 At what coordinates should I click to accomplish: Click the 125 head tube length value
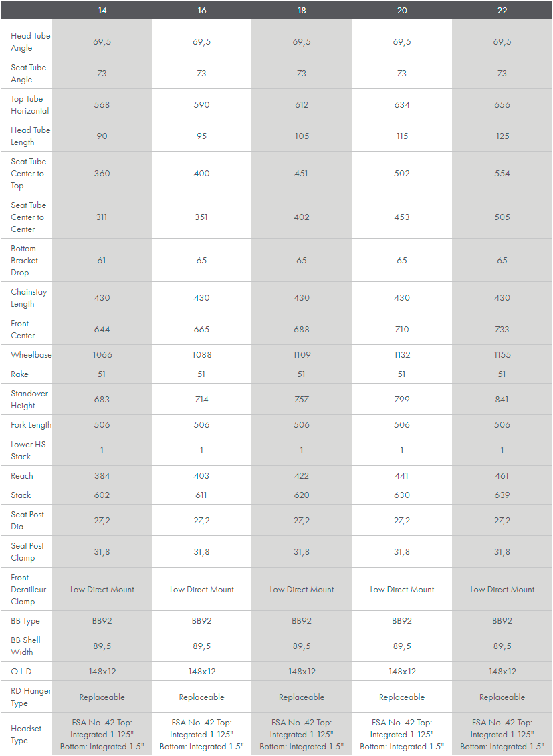tap(502, 136)
